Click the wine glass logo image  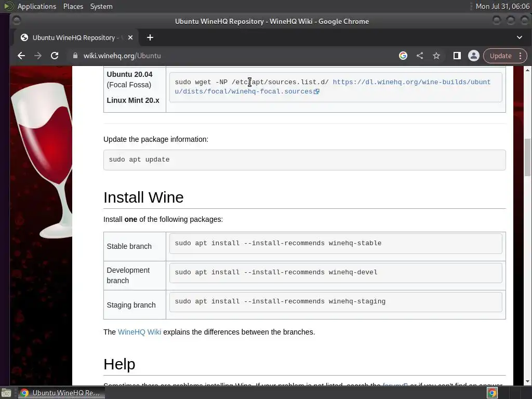pyautogui.click(x=42, y=159)
